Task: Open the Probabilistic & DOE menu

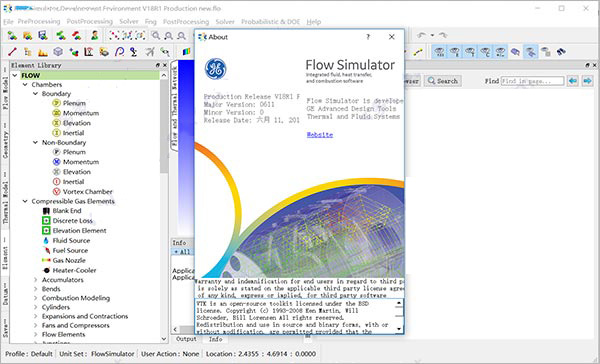Action: point(270,22)
